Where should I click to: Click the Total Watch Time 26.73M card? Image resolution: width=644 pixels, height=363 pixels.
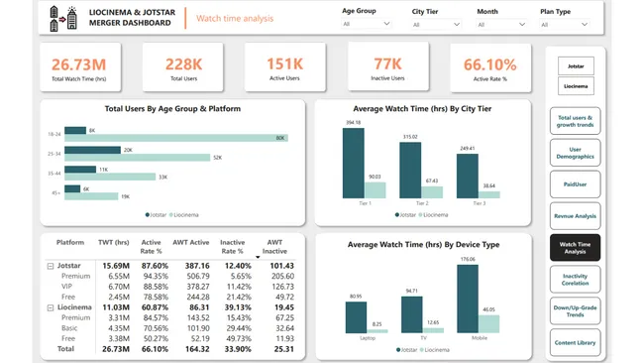(80, 67)
